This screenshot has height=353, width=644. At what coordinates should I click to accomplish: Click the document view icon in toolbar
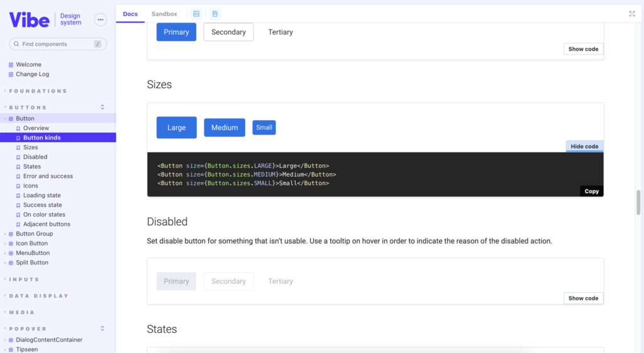[x=215, y=14]
